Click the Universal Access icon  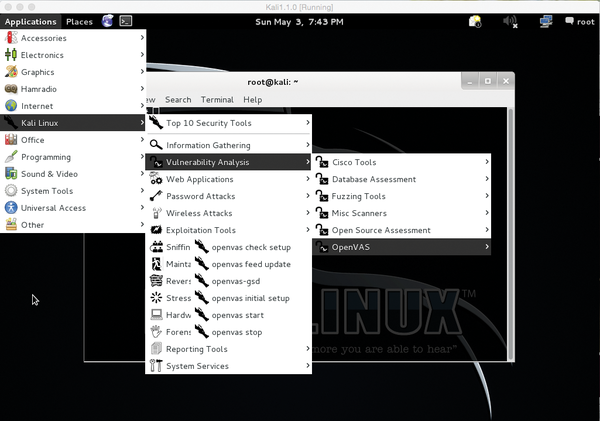(x=11, y=207)
